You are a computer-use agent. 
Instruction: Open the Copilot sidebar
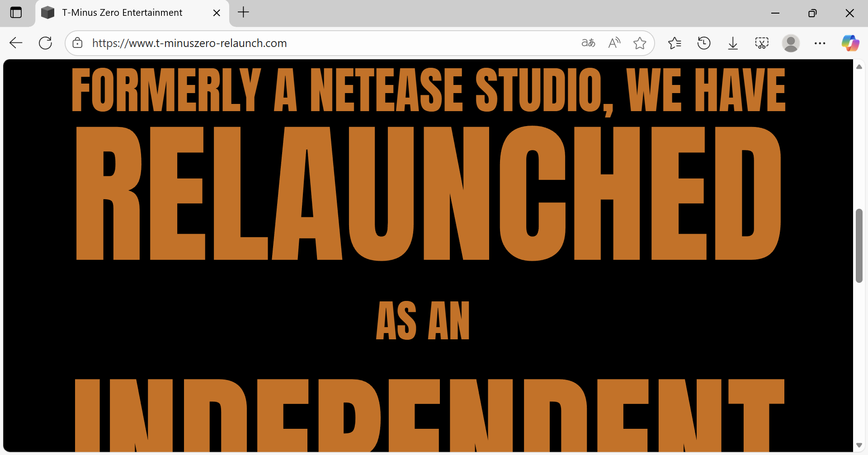click(x=850, y=43)
